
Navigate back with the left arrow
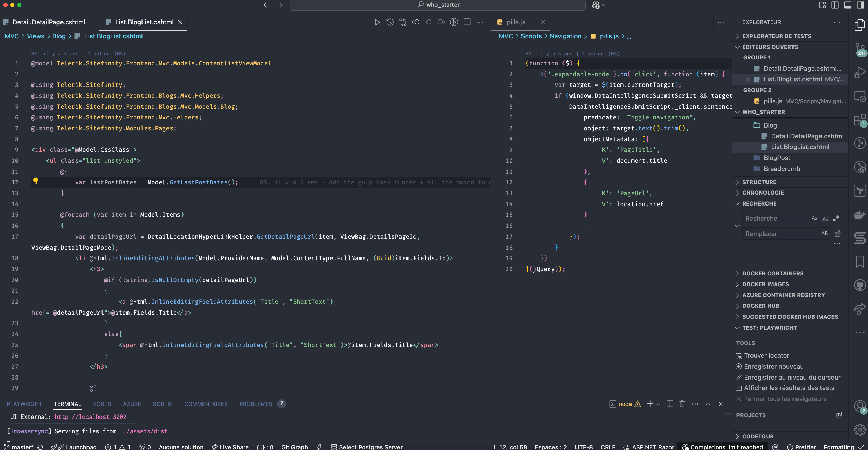(x=267, y=5)
